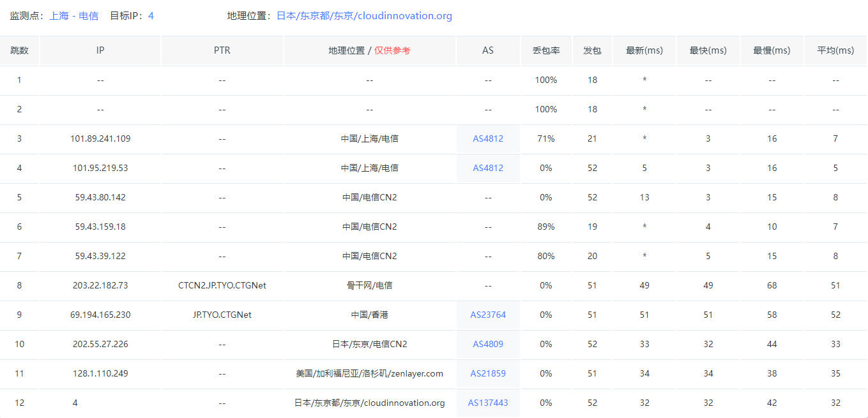Viewport: 868px width, 418px height.
Task: Click the 42 slowest value in hop 12
Action: 772,403
